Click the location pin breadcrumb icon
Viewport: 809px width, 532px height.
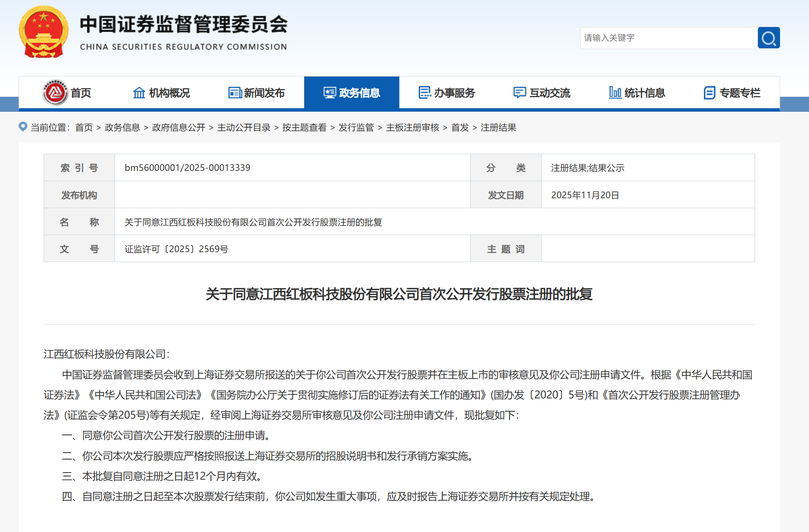(x=23, y=127)
